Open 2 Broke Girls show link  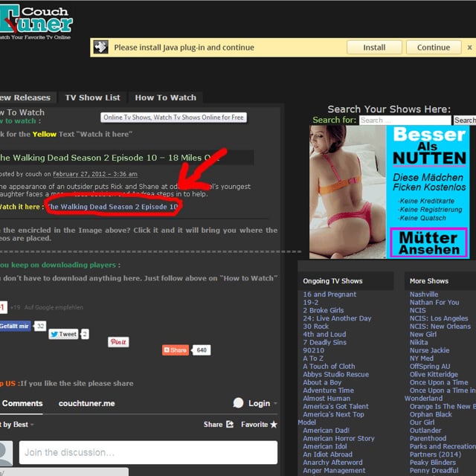point(324,310)
